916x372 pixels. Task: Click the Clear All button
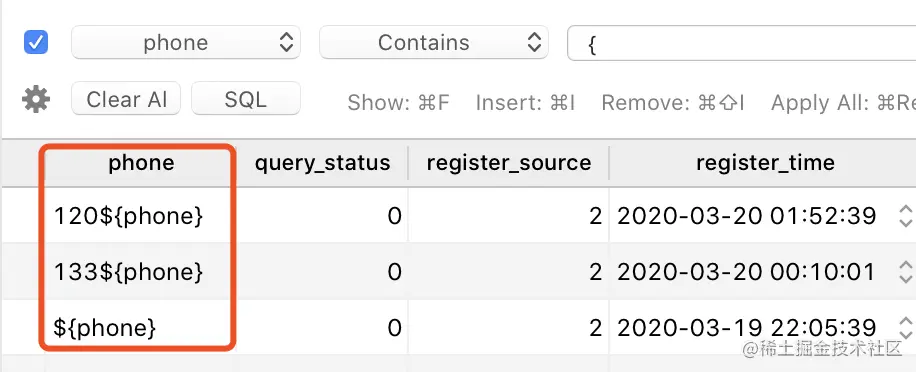[x=126, y=98]
